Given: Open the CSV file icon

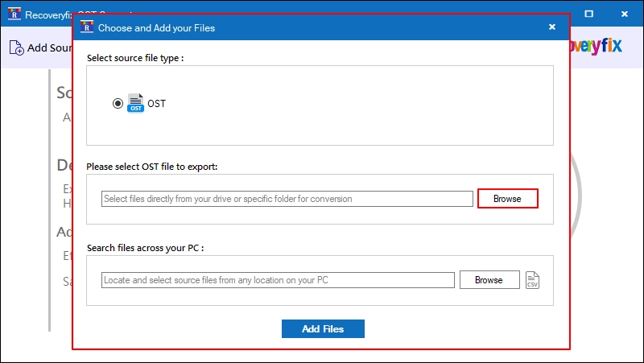Looking at the screenshot, I should (x=532, y=280).
